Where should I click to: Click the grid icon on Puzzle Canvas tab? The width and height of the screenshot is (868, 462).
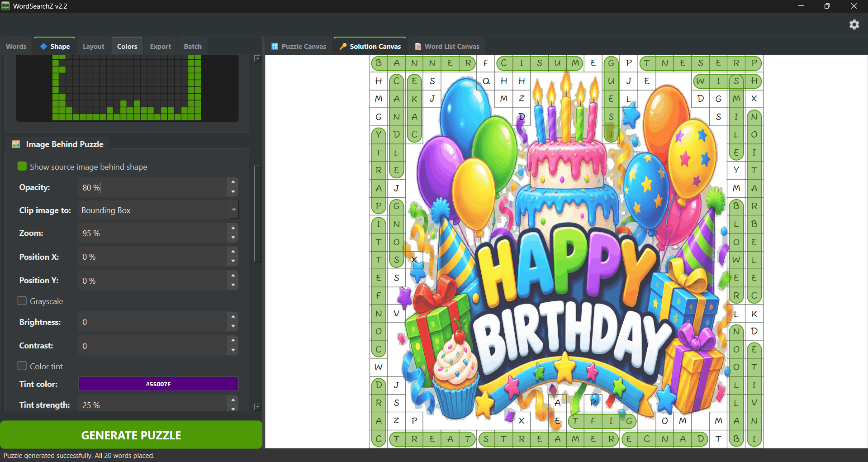tap(275, 46)
